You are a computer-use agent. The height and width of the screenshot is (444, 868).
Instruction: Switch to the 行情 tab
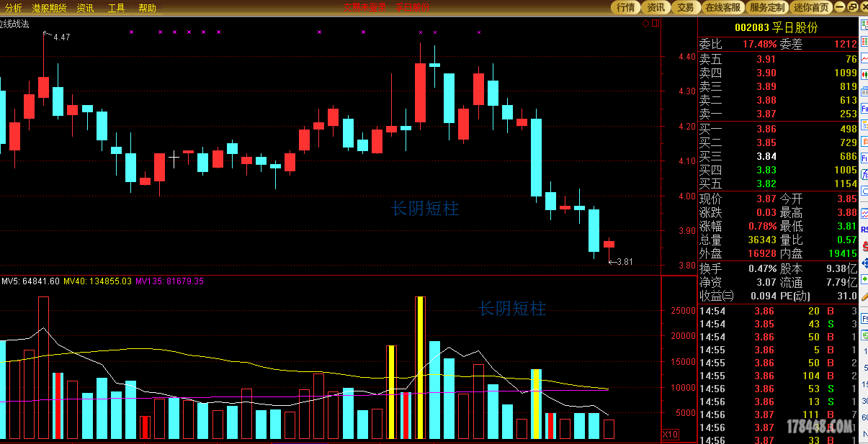(625, 7)
